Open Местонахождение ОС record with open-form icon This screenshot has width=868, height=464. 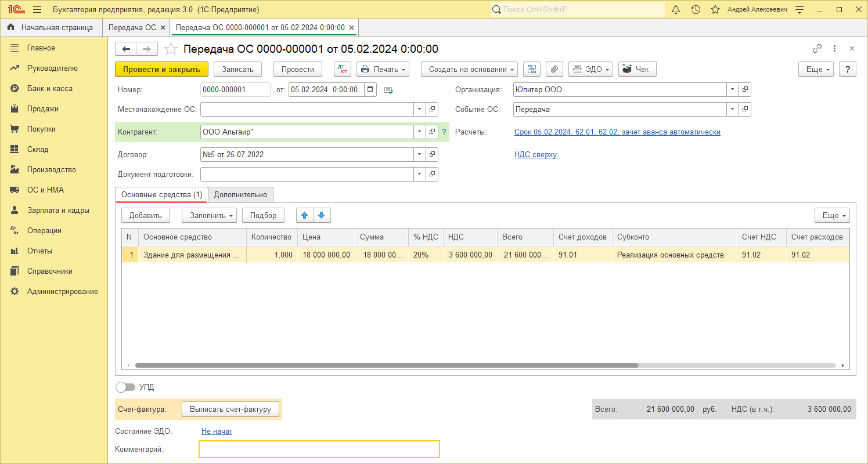(x=432, y=109)
